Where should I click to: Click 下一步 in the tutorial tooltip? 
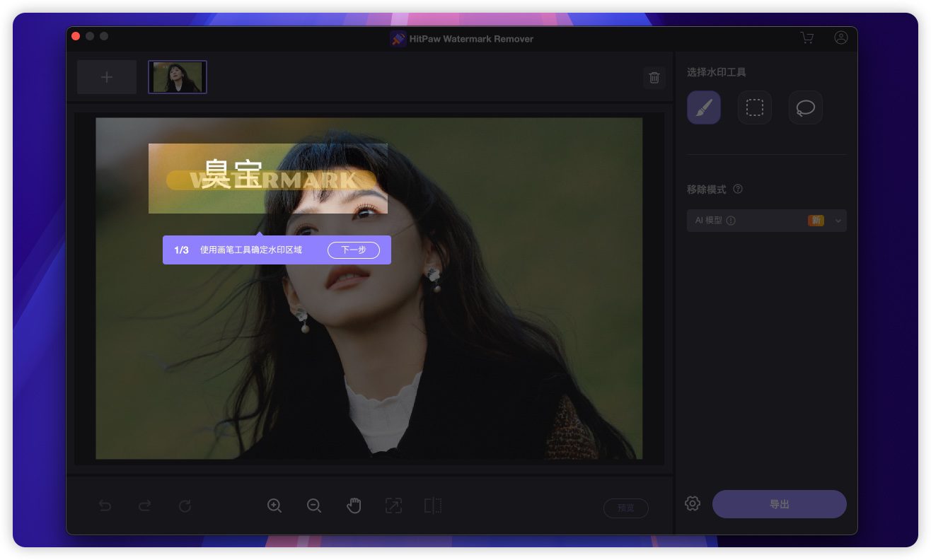pos(354,250)
